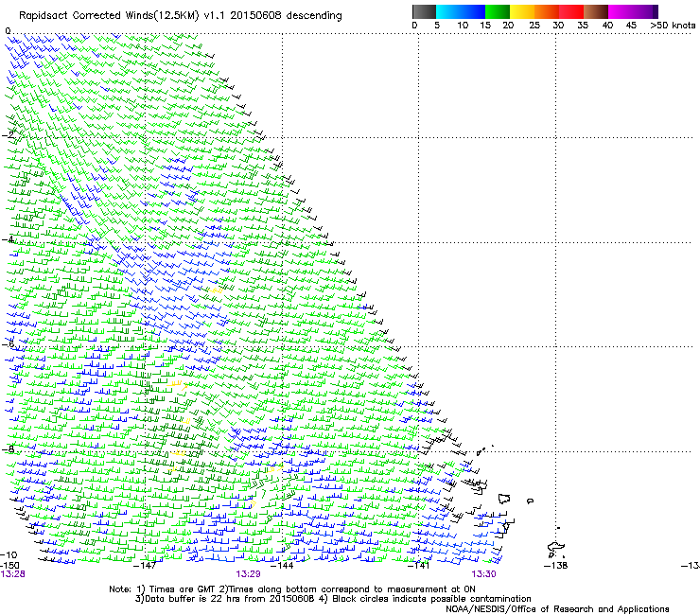Click the '>50 knots' legend label
Image resolution: width=700 pixels, height=615 pixels.
pos(673,25)
